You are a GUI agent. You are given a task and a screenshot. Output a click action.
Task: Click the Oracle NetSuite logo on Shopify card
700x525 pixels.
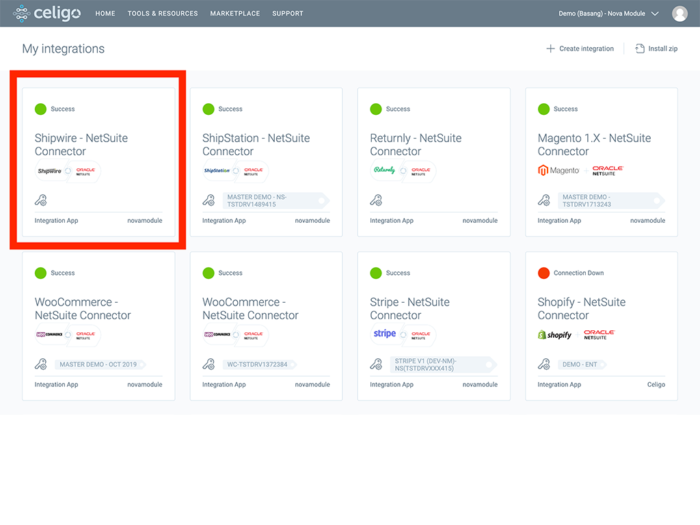(x=599, y=334)
